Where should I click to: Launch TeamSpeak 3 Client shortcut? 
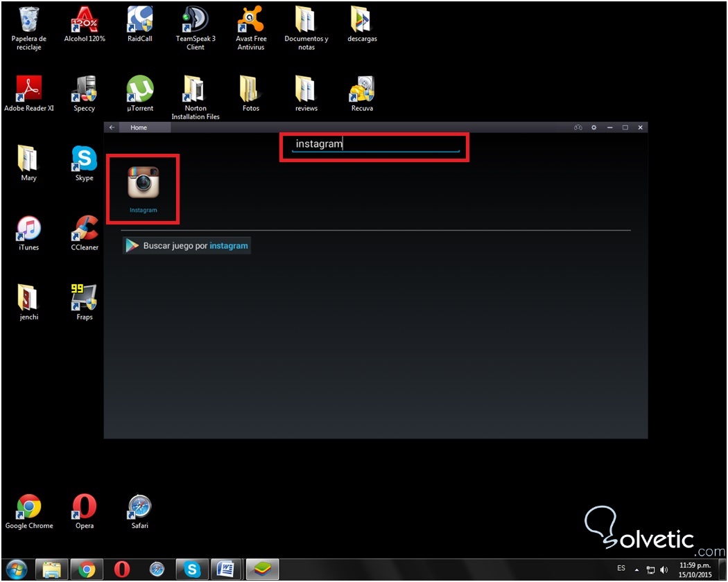pyautogui.click(x=196, y=28)
